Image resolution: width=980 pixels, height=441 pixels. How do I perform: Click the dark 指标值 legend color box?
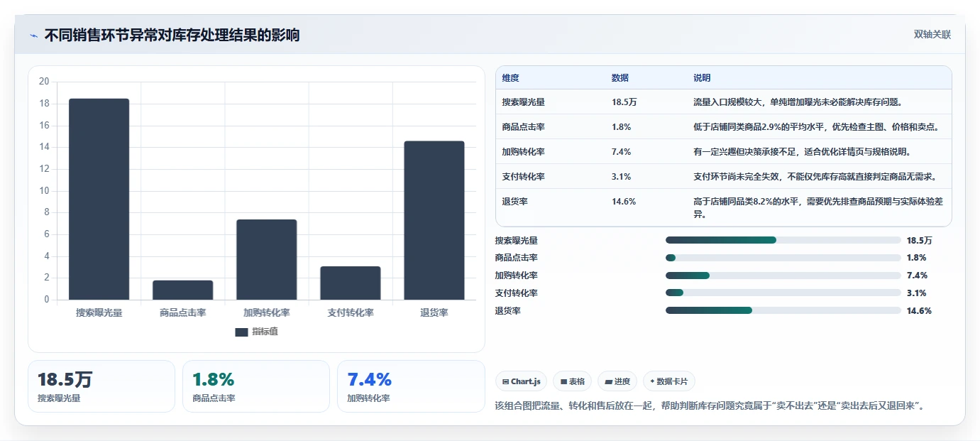[241, 332]
